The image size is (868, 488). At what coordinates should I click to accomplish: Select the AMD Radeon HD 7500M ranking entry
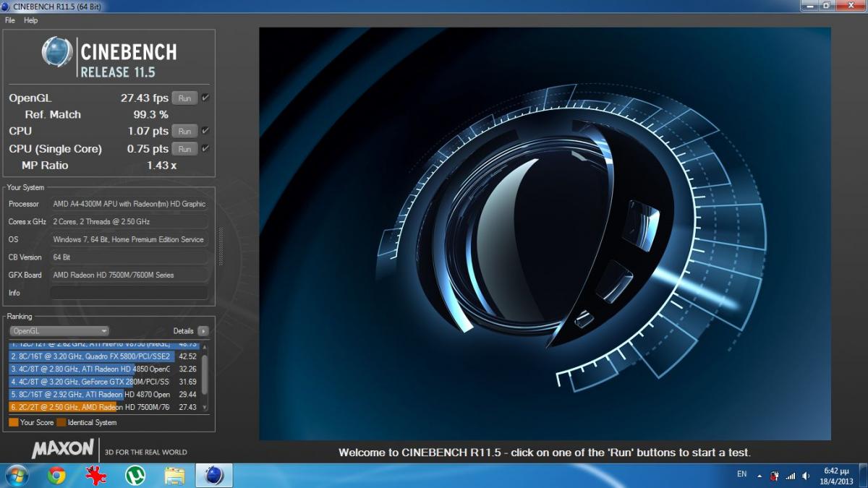[x=104, y=407]
